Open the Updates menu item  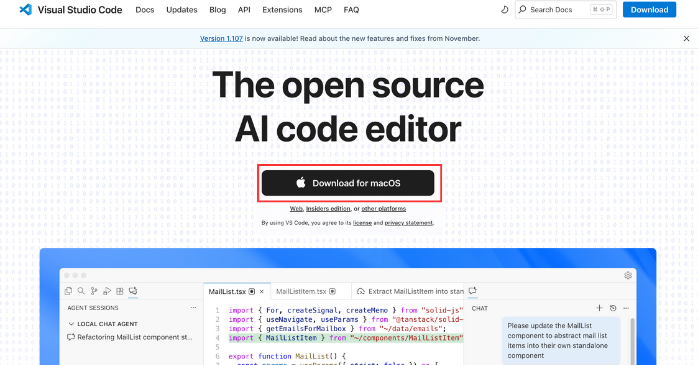pyautogui.click(x=182, y=10)
